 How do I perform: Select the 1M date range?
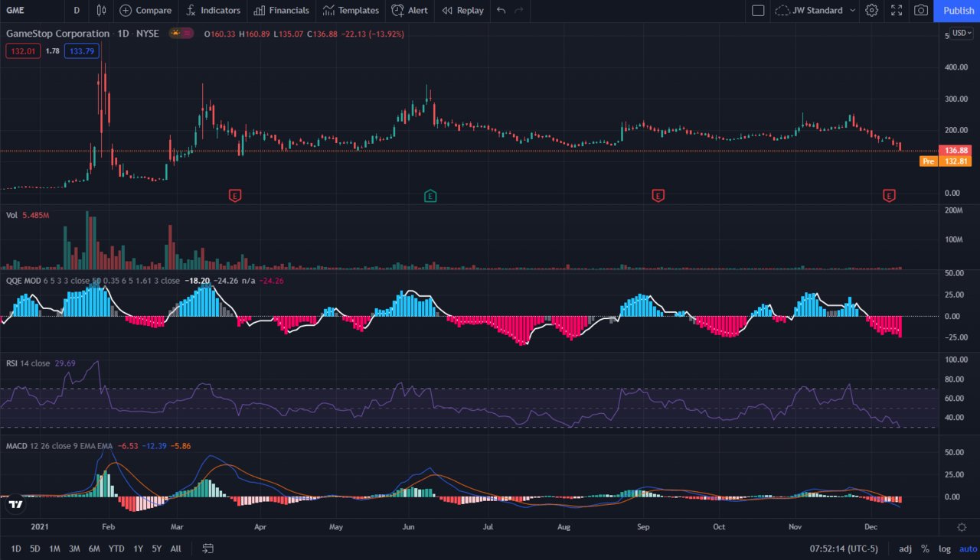[54, 549]
